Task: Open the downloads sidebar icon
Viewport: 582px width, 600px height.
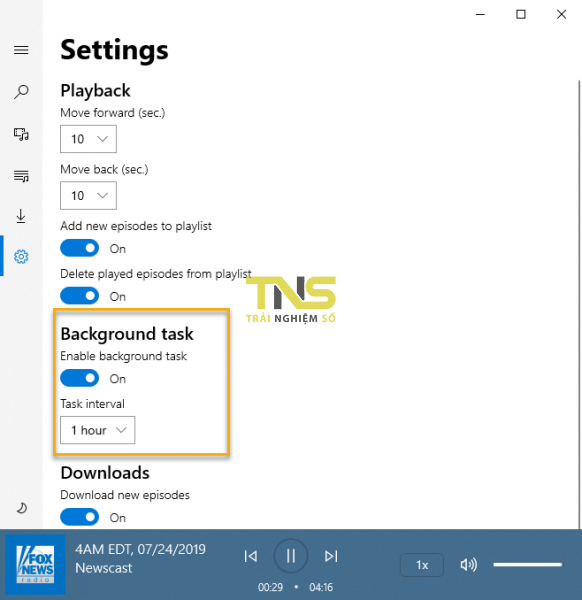Action: [x=21, y=216]
